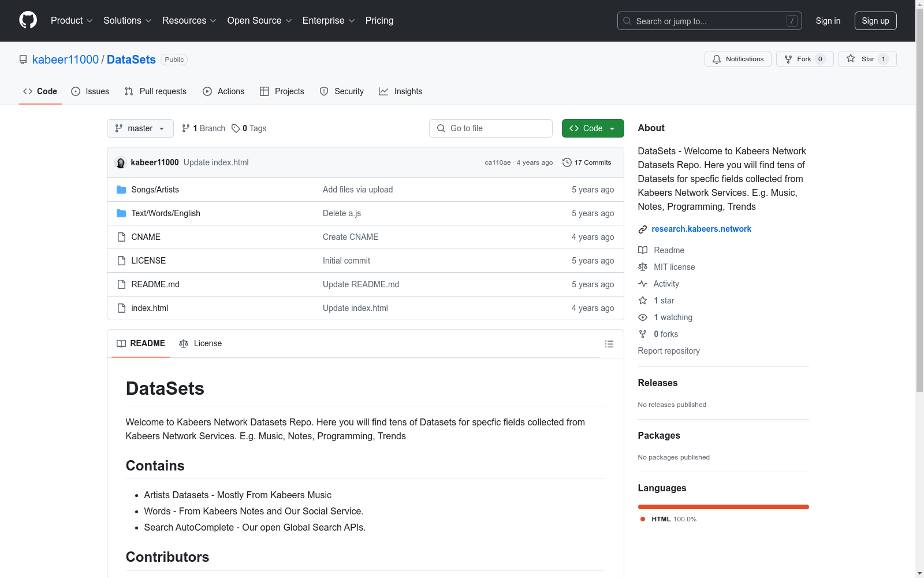Expand the Open Source menu
Screen dimensions: 924x578
pyautogui.click(x=260, y=21)
